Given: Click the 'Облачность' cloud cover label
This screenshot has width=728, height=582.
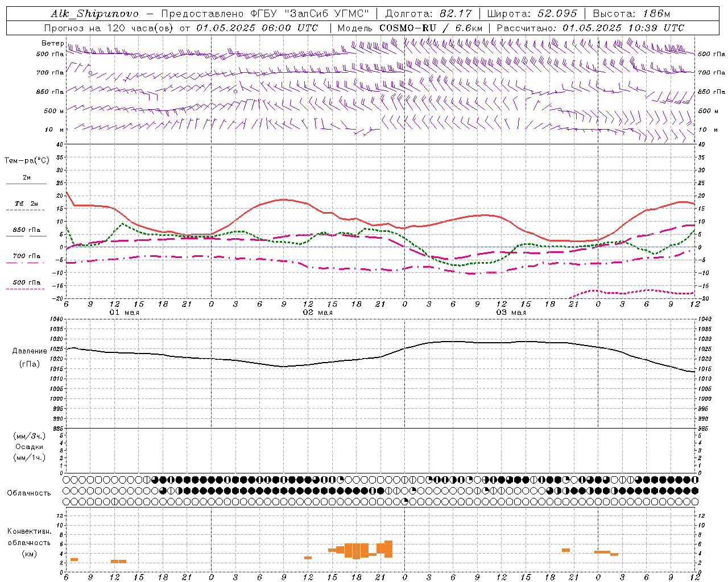Looking at the screenshot, I should coord(29,493).
